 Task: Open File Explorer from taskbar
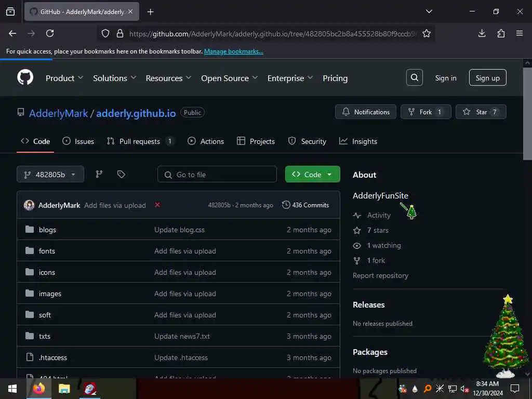(x=64, y=389)
